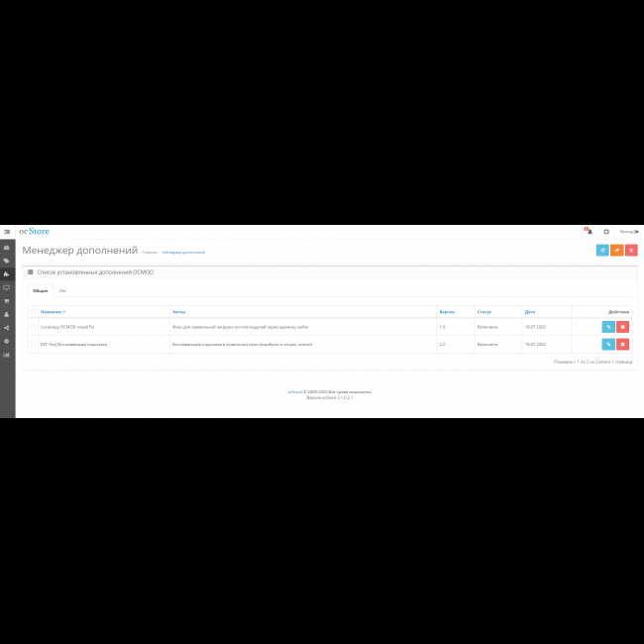The image size is (644, 644).
Task: Open the Dashboard icon in the sidebar
Action: [7, 248]
